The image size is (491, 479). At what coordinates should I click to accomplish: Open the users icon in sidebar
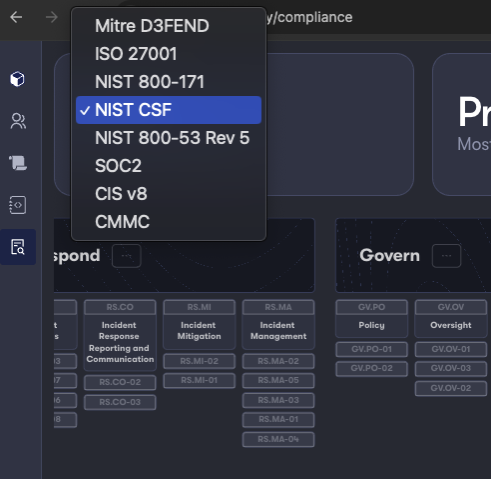[18, 121]
